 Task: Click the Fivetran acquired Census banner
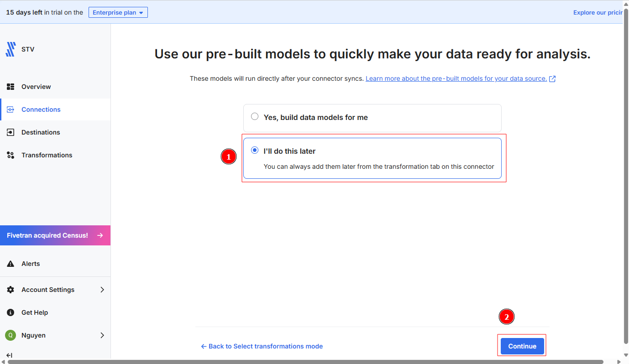tap(55, 235)
